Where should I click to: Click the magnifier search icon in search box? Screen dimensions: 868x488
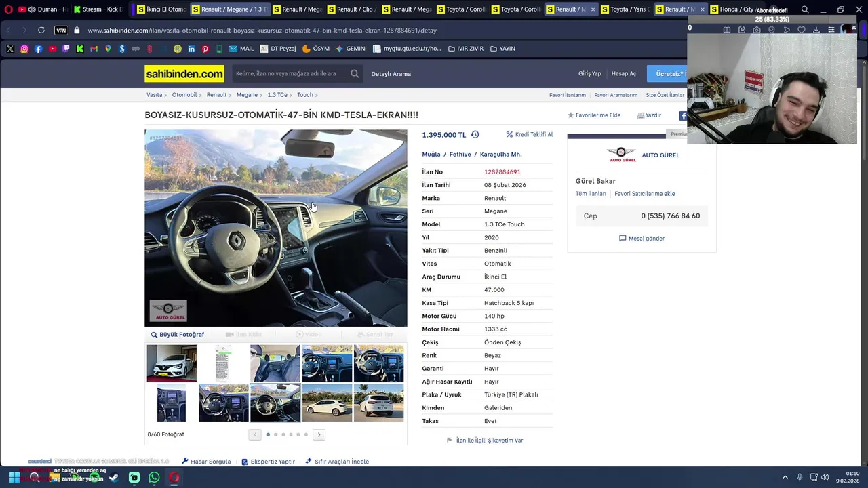pos(355,74)
